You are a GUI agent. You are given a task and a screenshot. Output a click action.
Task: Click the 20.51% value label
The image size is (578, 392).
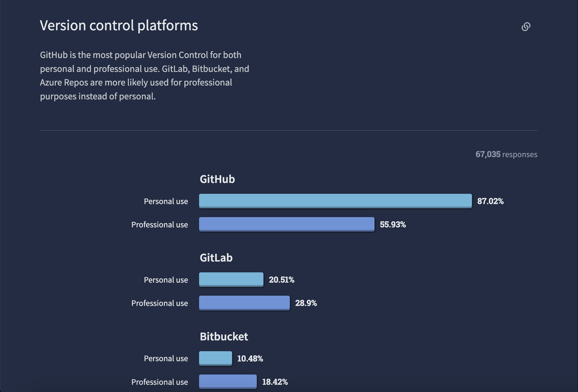281,280
